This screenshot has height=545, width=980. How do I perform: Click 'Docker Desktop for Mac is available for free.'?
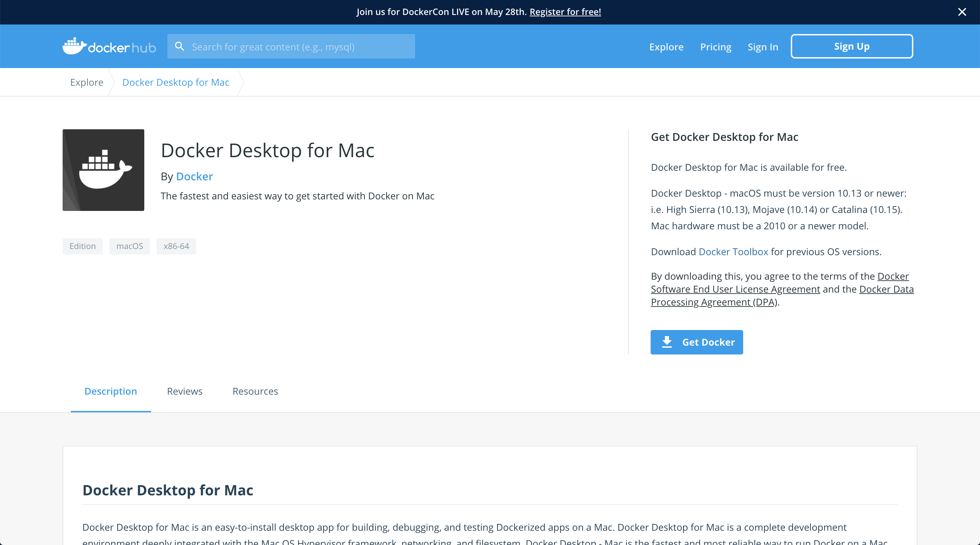pyautogui.click(x=749, y=167)
